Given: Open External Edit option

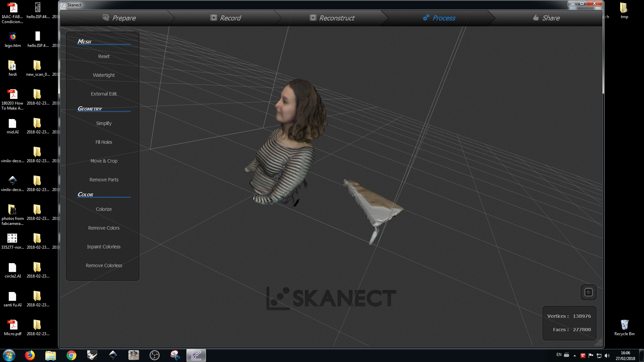Looking at the screenshot, I should coord(104,94).
